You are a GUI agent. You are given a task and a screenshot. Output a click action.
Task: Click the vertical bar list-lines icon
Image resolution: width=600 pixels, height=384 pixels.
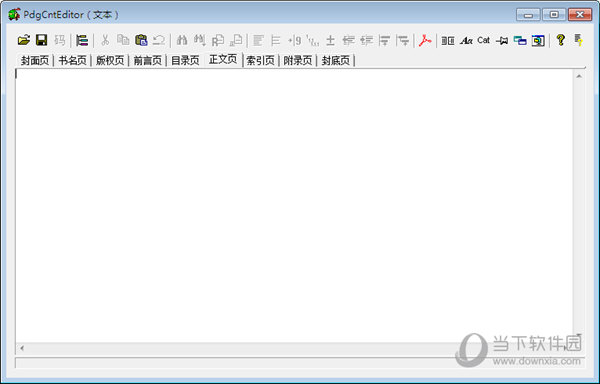(x=276, y=40)
